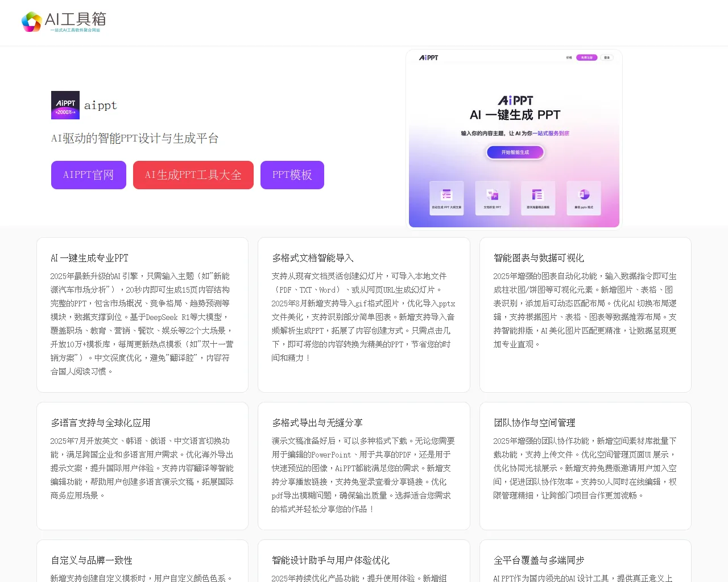Click the heading "多格式文档智能导入"
The height and width of the screenshot is (582, 728).
pyautogui.click(x=313, y=258)
